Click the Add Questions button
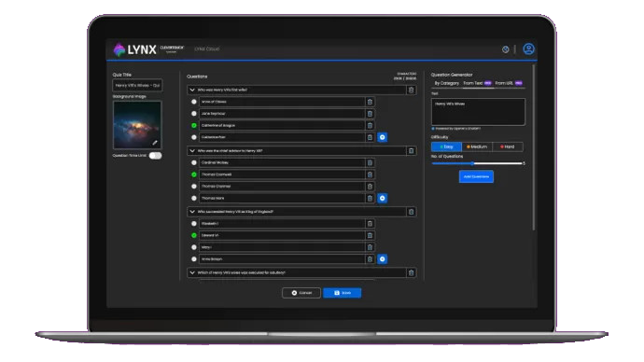The height and width of the screenshot is (362, 644). click(476, 177)
